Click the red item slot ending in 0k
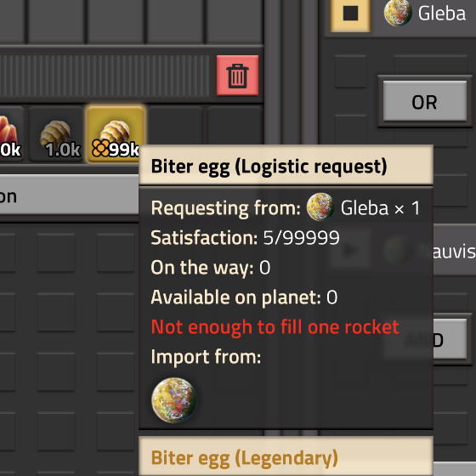 12,134
